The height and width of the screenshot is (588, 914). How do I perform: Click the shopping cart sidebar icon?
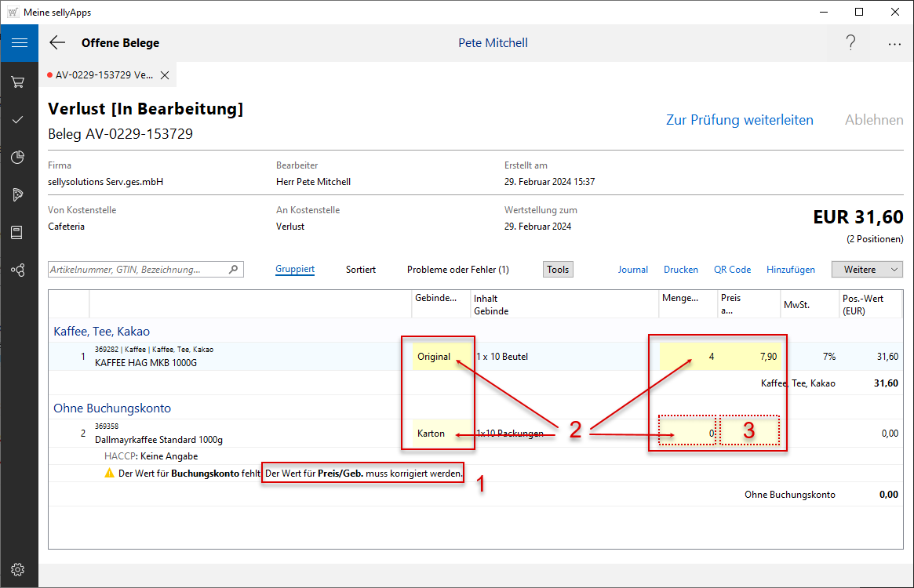(17, 82)
